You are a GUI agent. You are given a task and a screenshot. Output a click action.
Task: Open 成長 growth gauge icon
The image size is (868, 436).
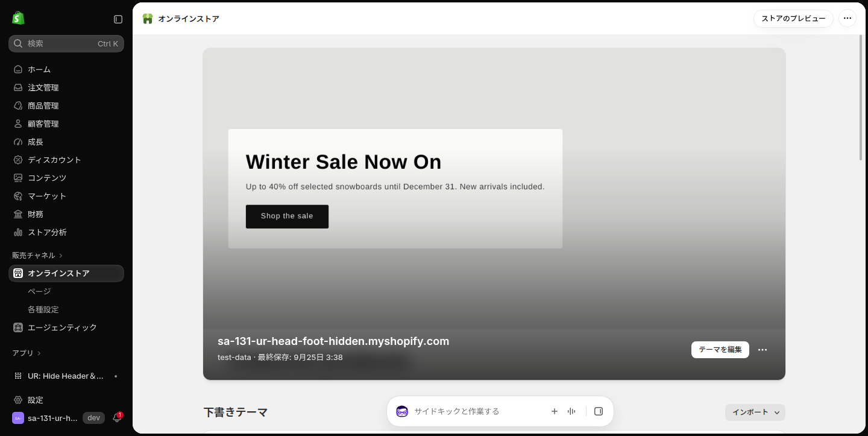pos(18,142)
